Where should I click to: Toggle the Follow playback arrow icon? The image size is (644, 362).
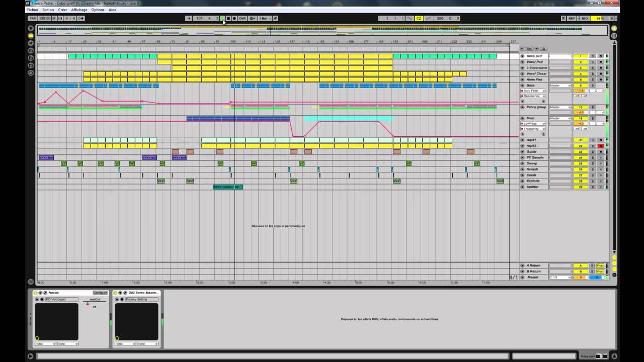(x=189, y=19)
